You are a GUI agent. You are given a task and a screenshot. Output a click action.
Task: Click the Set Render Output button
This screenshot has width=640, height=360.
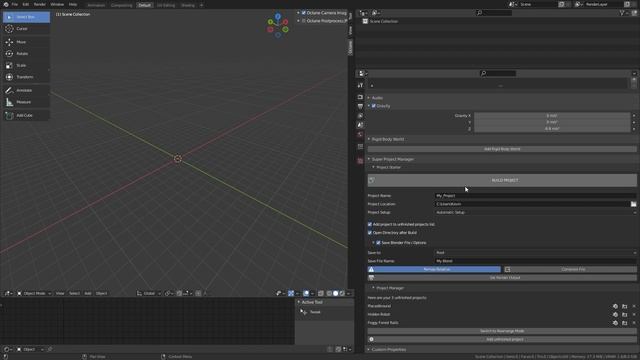pos(502,278)
